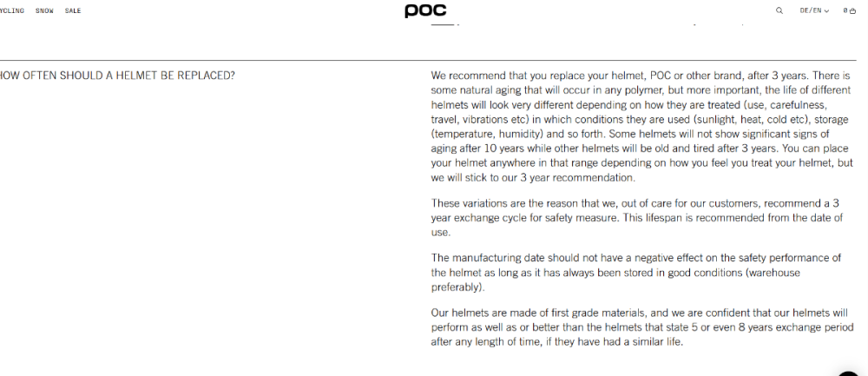868x376 pixels.
Task: Click the paragraph starting 'Our helmets are made'
Action: (x=641, y=327)
